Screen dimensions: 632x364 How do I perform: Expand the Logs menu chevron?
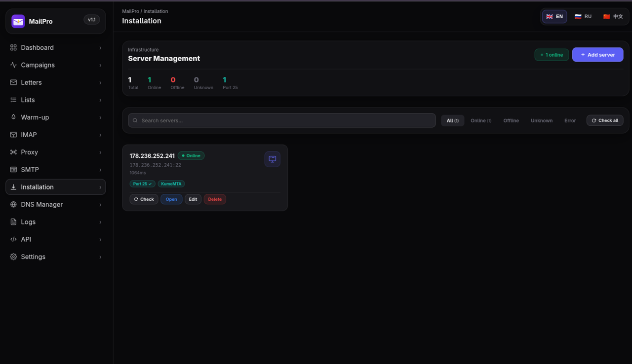pos(100,222)
